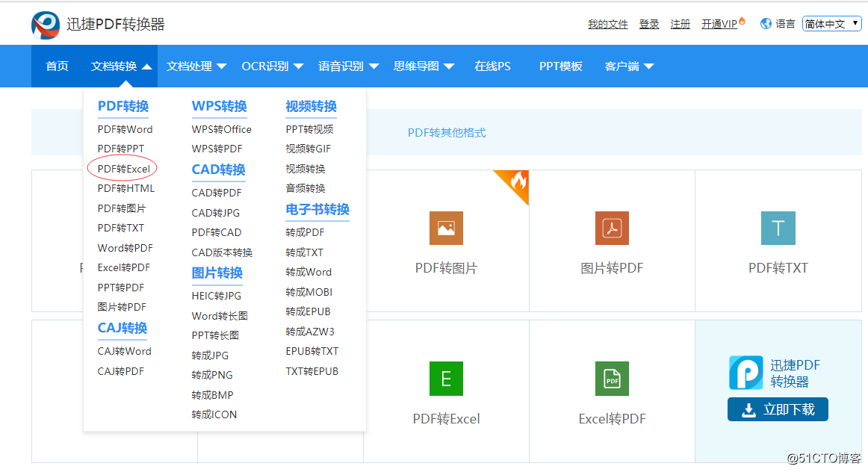Select WPS转Office in the menu
Image resolution: width=868 pixels, height=472 pixels.
point(221,129)
